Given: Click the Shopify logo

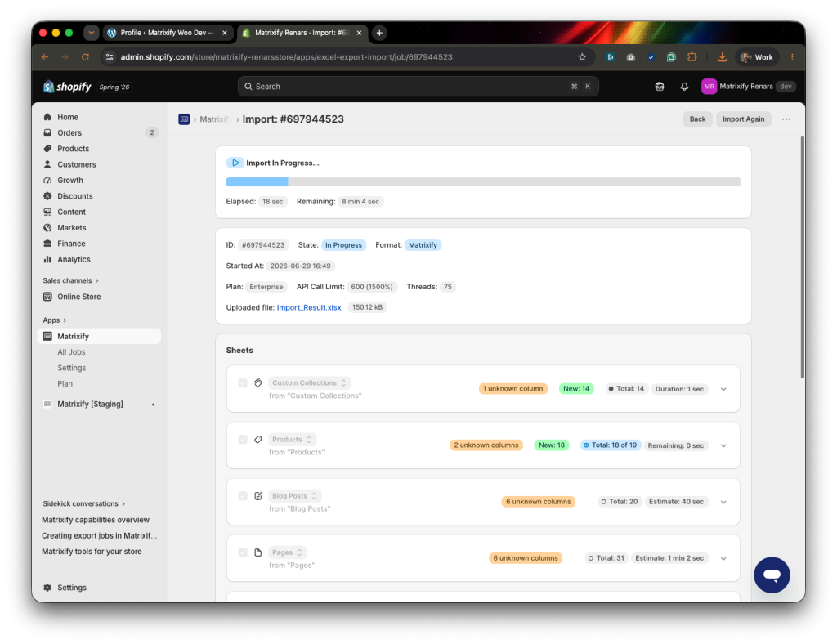Looking at the screenshot, I should tap(67, 87).
